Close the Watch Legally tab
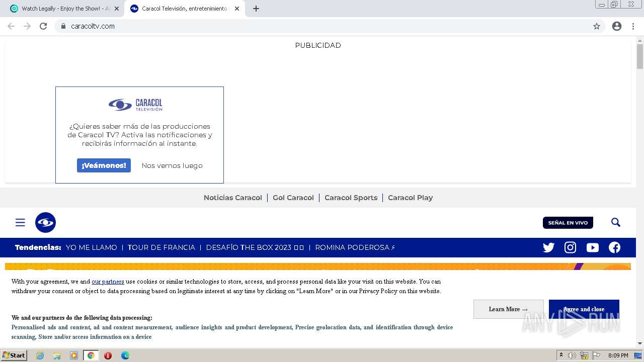Screen dimensions: 644x362 pyautogui.click(x=117, y=9)
